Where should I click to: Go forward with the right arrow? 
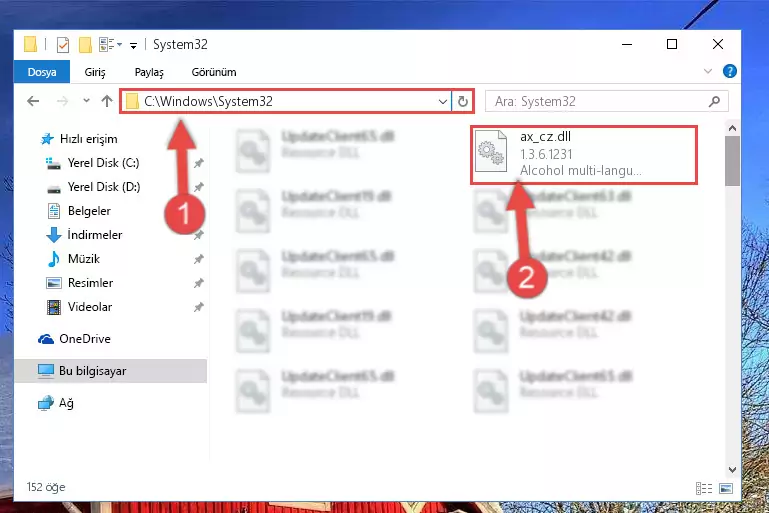coord(62,102)
